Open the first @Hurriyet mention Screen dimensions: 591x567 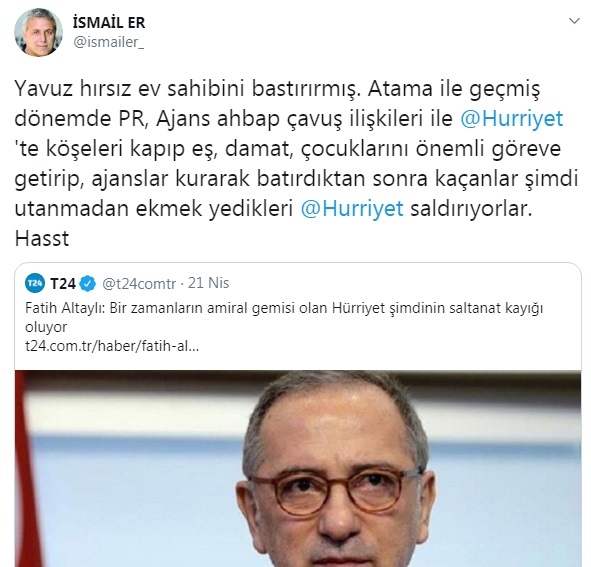coord(511,119)
